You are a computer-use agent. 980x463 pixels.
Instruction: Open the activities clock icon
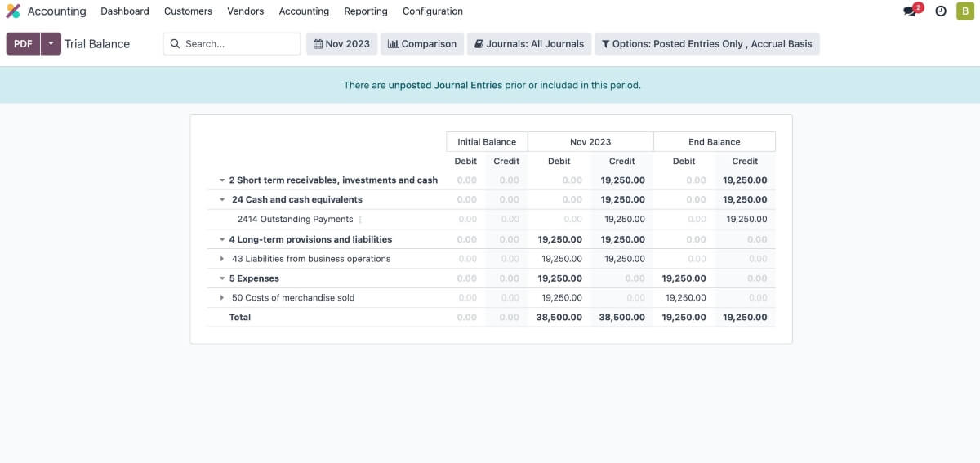[941, 11]
